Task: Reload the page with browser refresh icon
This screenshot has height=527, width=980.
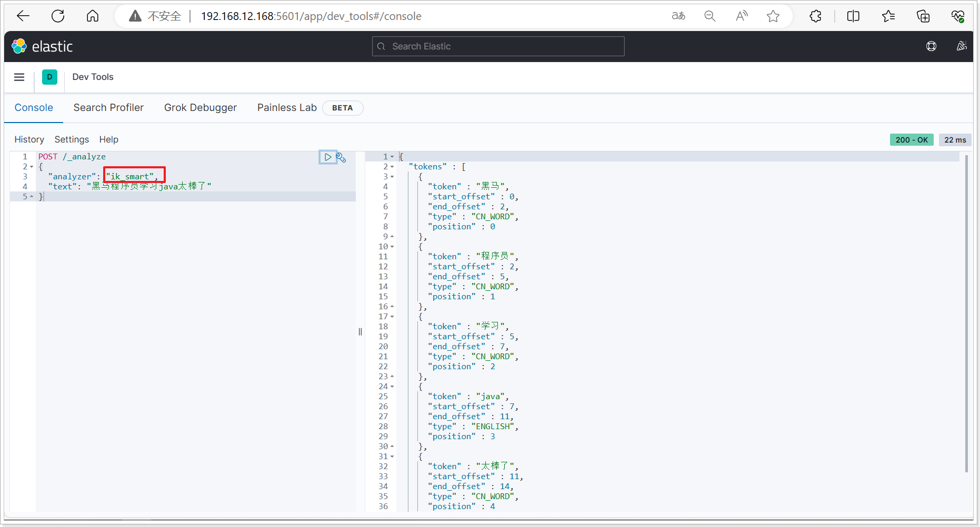Action: click(x=58, y=16)
